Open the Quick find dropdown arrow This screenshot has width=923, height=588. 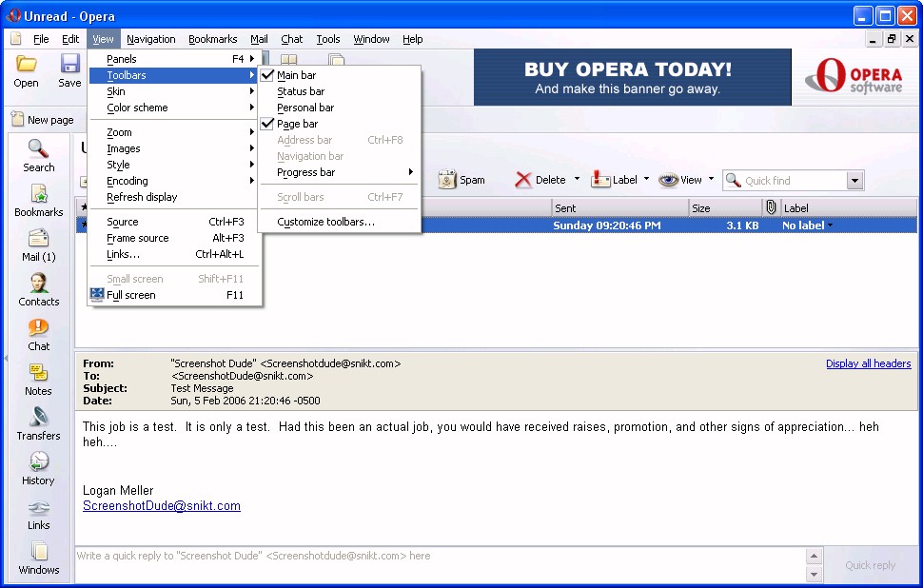[854, 181]
